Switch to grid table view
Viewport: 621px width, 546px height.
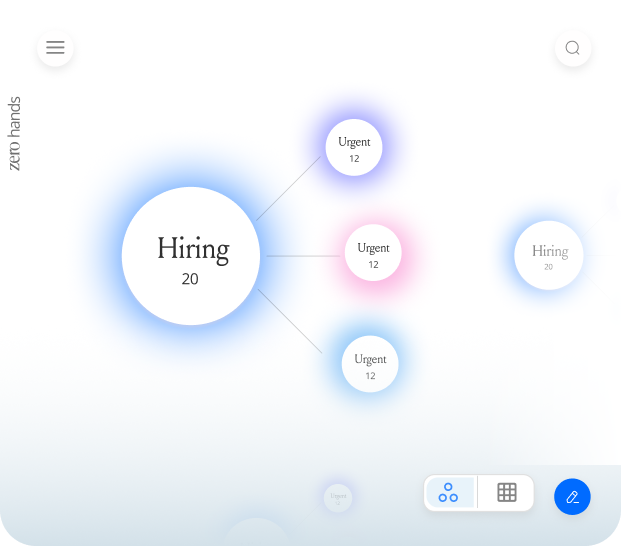507,493
